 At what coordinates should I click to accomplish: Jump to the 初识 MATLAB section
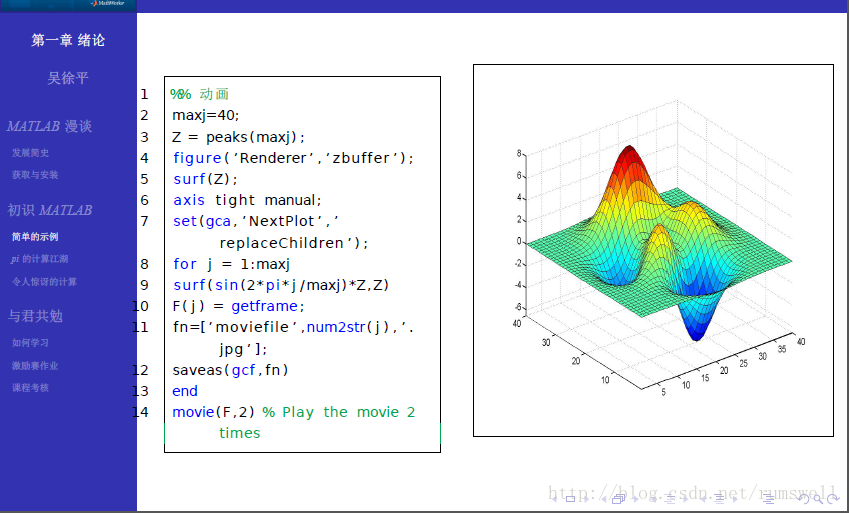(x=49, y=210)
